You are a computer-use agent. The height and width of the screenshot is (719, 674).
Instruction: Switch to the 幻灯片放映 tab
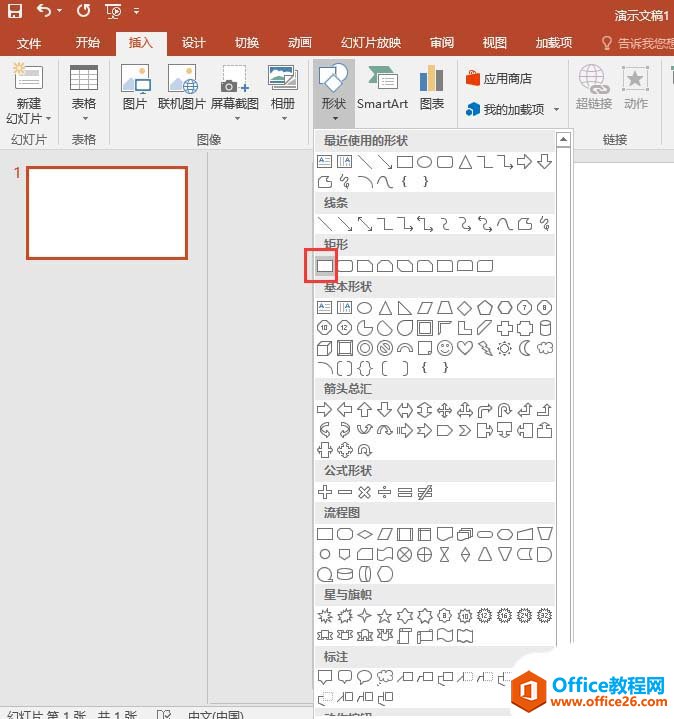(x=371, y=43)
